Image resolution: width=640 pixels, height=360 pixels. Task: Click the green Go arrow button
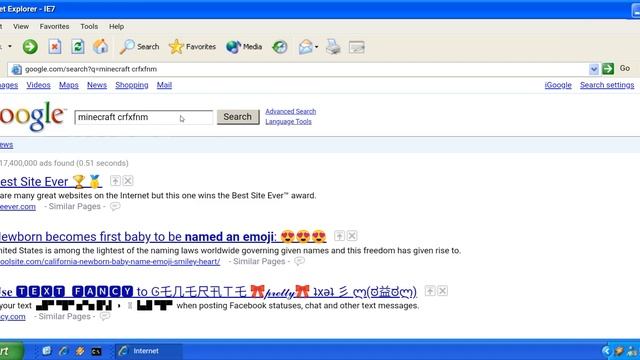coord(608,69)
